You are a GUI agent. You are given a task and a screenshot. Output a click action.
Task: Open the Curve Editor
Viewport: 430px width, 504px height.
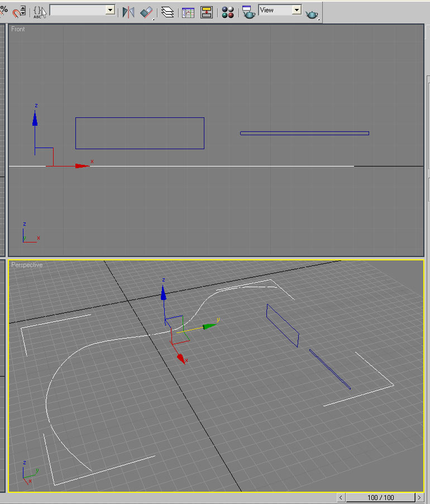pos(188,13)
